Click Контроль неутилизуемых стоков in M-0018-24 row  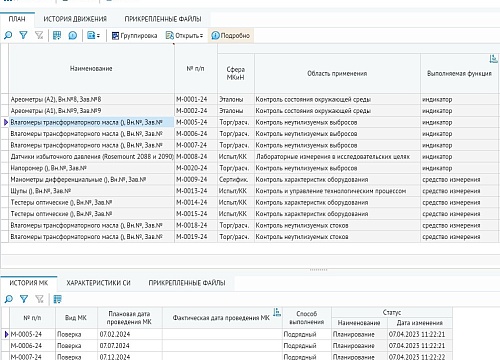[x=337, y=225]
